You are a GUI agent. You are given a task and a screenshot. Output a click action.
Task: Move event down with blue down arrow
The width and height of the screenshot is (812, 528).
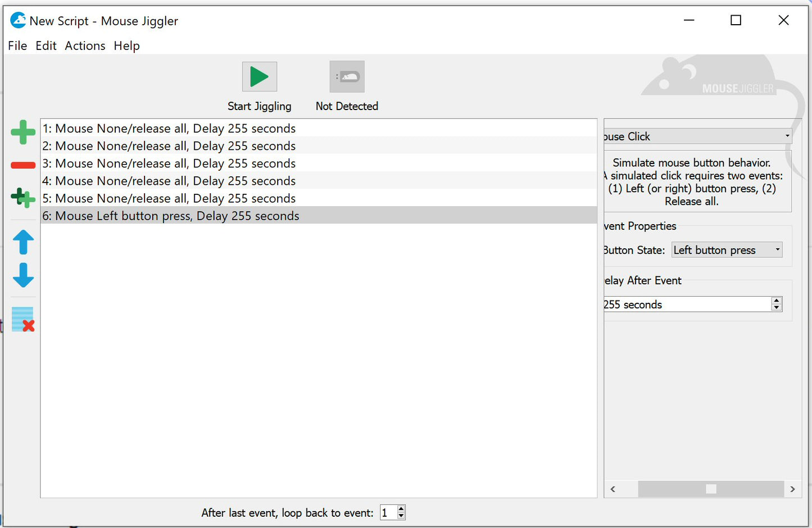tap(23, 275)
